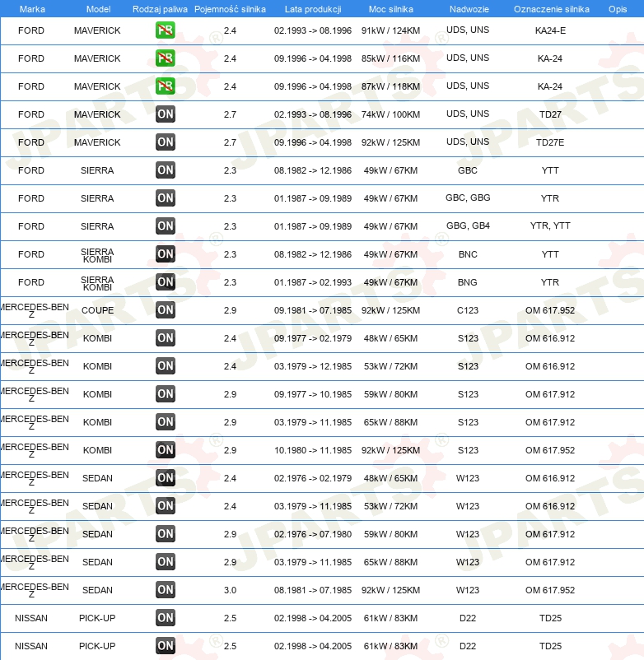Click the ON diesel icon in the GBG, GB4 row
This screenshot has height=660, width=644.
(165, 226)
